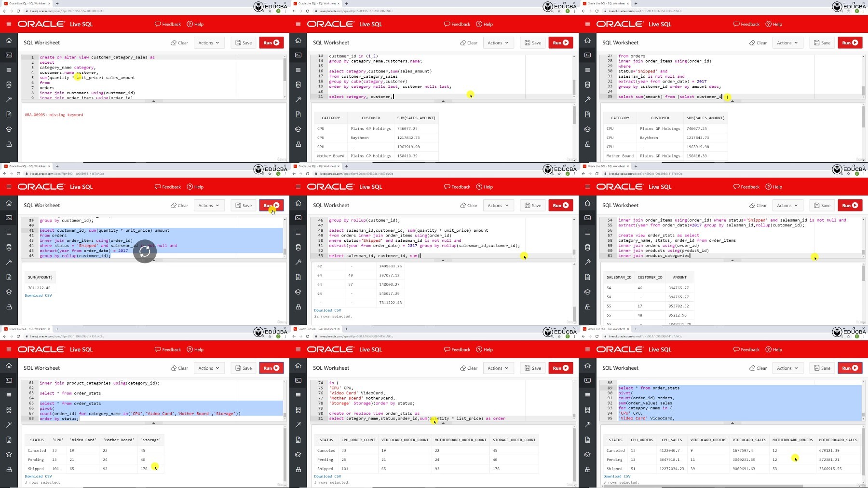Image resolution: width=868 pixels, height=488 pixels.
Task: Open Home icon in SALESMAN_ID results worksheet sidebar
Action: (587, 203)
